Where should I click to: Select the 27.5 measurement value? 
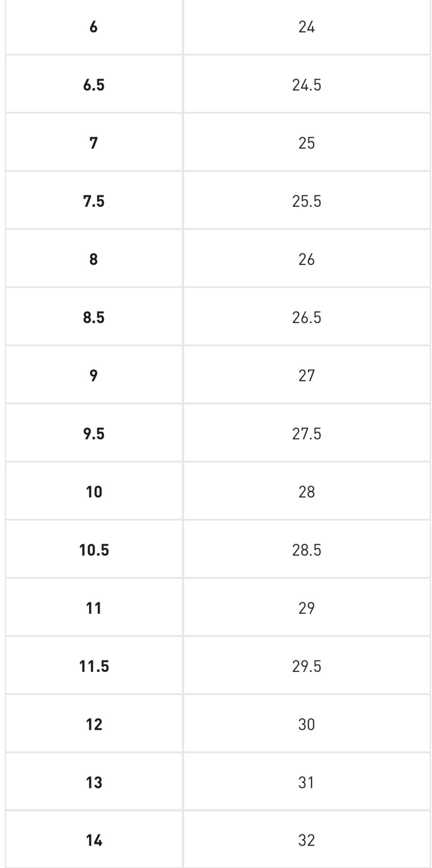click(x=307, y=434)
